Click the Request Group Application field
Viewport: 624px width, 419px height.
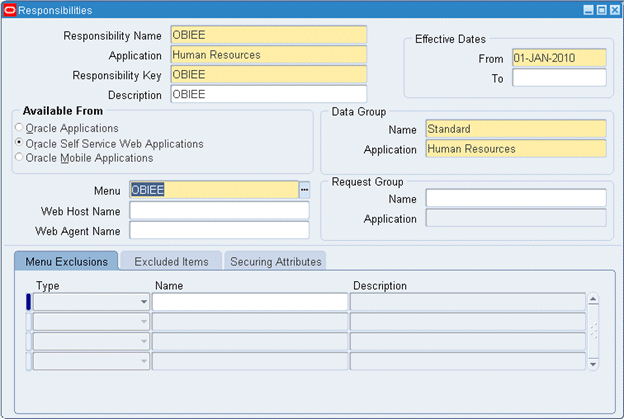516,218
